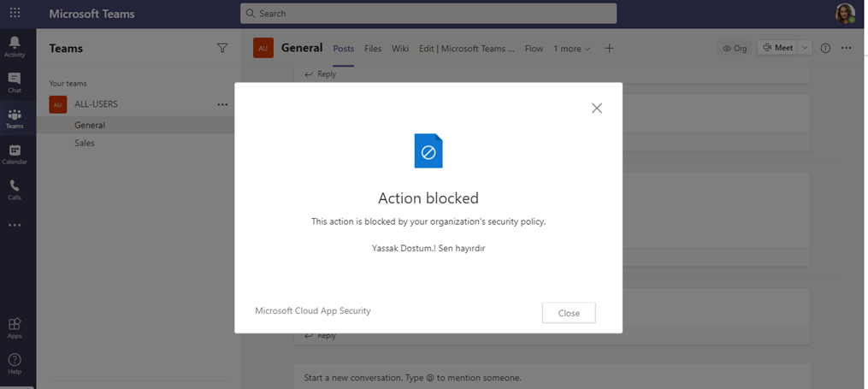Click the blocked file icon in dialog
868x389 pixels.
(428, 150)
